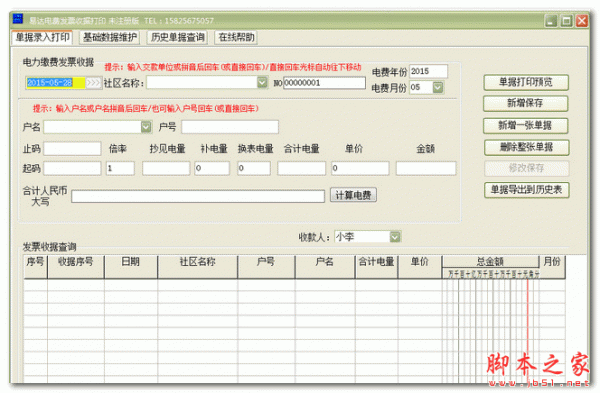
Task: Click the 删除整张单据 button
Action: [x=526, y=147]
